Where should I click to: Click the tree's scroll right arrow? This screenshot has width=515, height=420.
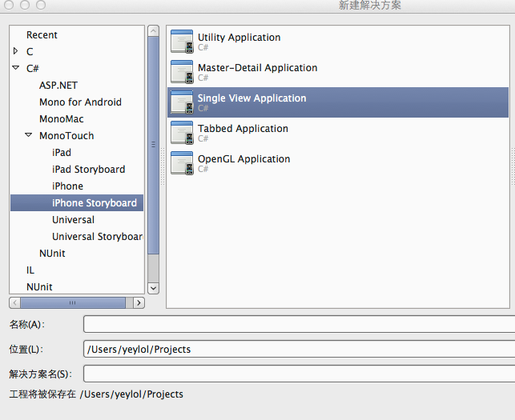click(139, 302)
